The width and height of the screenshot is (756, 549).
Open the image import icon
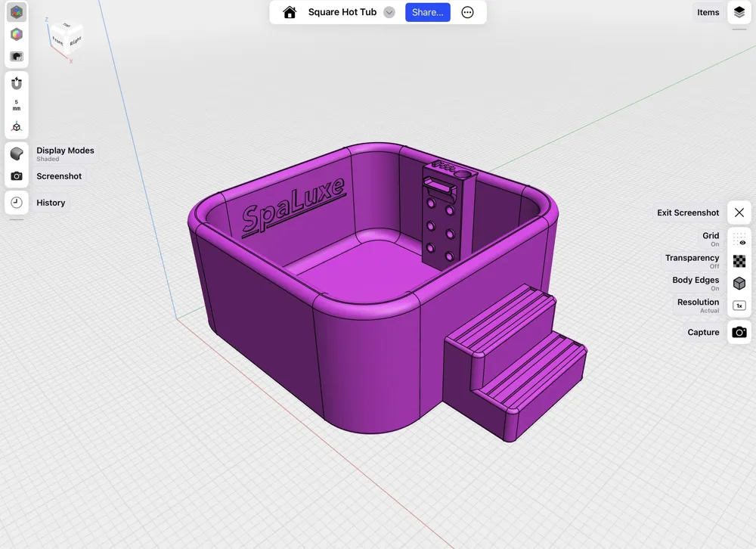[x=17, y=57]
